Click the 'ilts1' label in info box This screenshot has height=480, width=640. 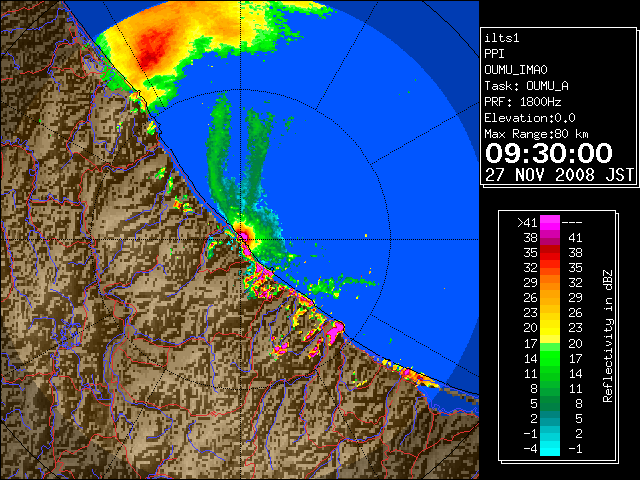click(502, 38)
